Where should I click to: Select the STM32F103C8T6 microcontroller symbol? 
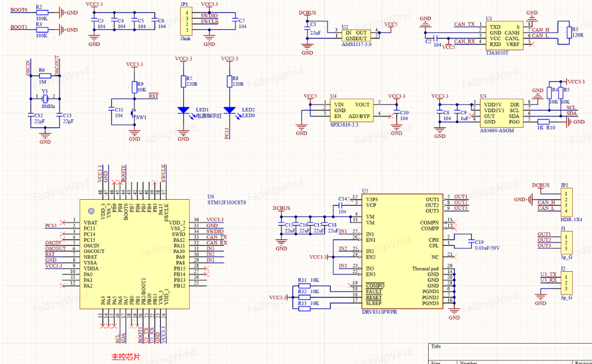[134, 254]
